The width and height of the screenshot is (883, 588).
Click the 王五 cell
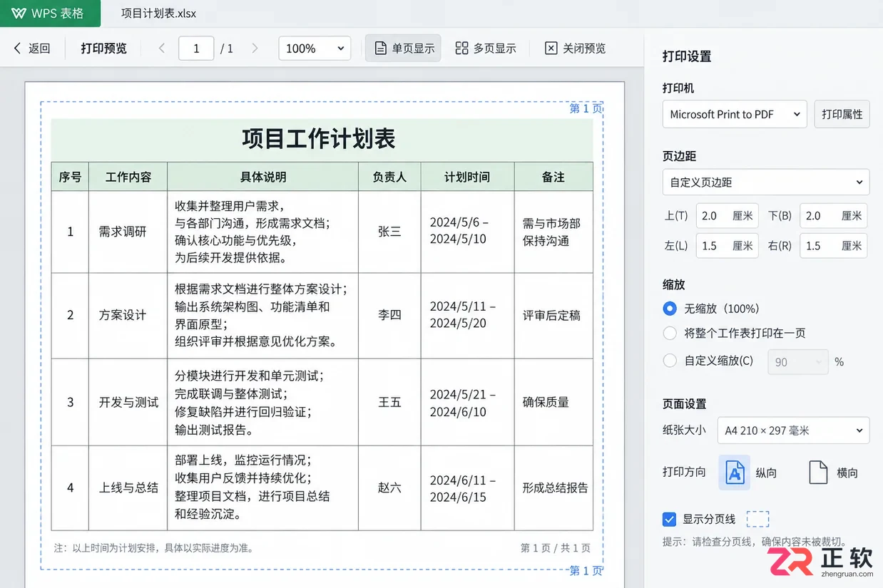389,402
